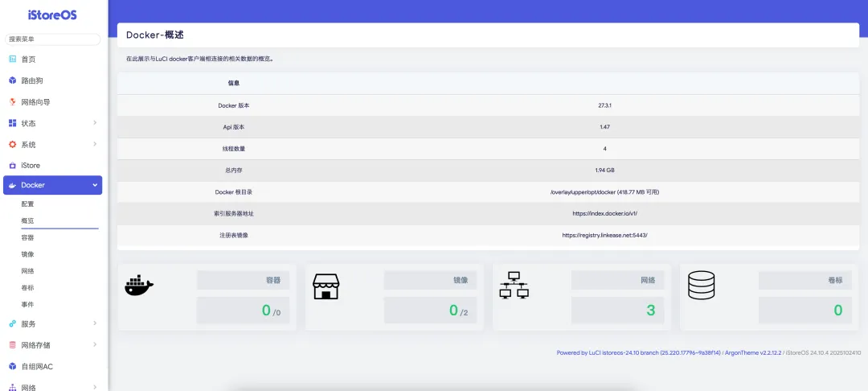Image resolution: width=868 pixels, height=391 pixels.
Task: Click images count 0/2
Action: pos(459,311)
